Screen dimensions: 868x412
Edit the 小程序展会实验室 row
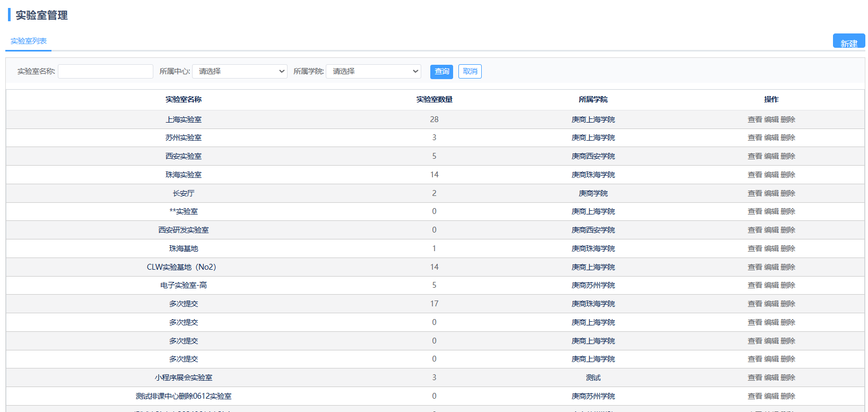click(x=771, y=377)
